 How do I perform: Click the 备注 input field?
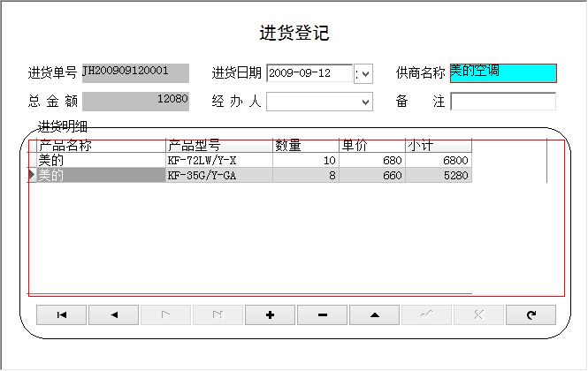tap(503, 102)
